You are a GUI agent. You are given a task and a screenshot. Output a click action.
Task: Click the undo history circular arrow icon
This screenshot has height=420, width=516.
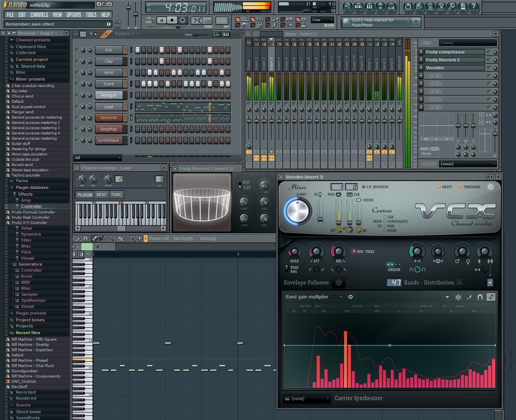[x=408, y=7]
